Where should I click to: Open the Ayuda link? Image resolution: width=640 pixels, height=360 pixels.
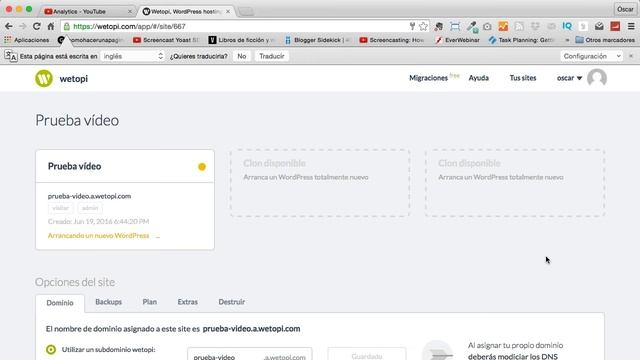[478, 78]
